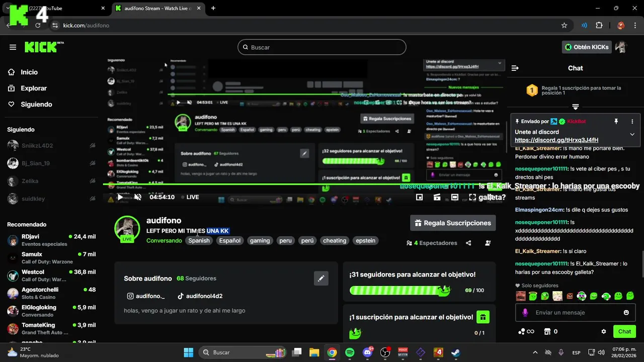Open RDjavi recommended channel

(x=51, y=240)
